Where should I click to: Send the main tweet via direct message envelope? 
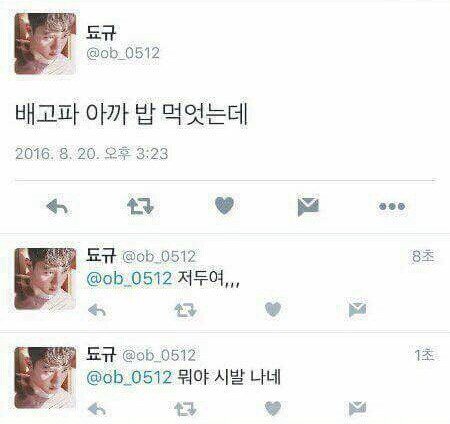click(308, 206)
